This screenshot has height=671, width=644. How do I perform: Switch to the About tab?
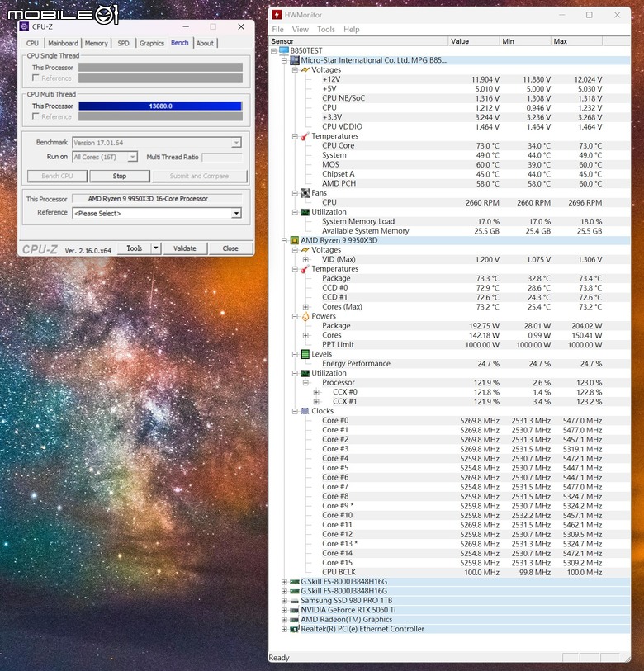coord(205,43)
